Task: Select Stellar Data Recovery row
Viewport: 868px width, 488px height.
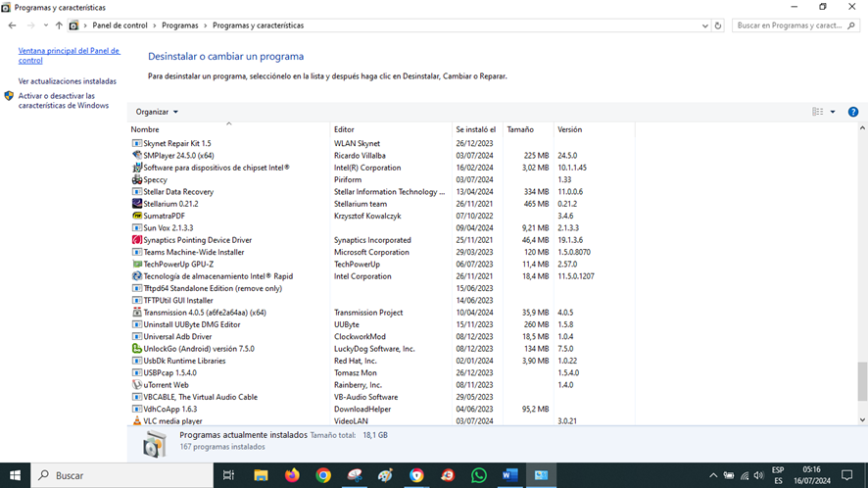Action: point(382,192)
